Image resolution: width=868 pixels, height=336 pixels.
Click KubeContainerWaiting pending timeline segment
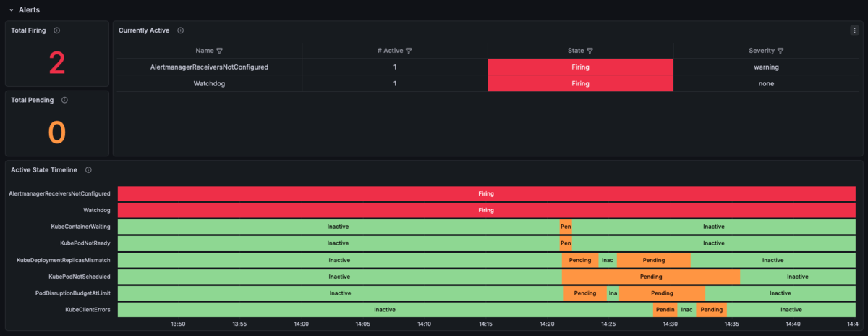coord(566,227)
